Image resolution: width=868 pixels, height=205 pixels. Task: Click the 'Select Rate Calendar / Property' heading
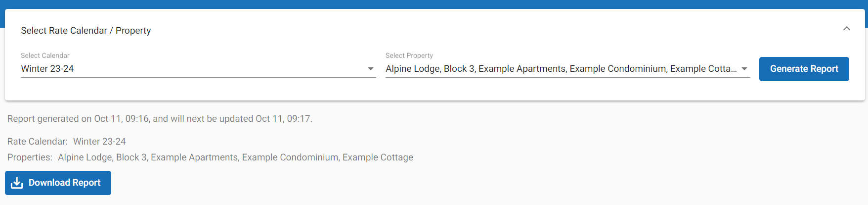pyautogui.click(x=86, y=31)
